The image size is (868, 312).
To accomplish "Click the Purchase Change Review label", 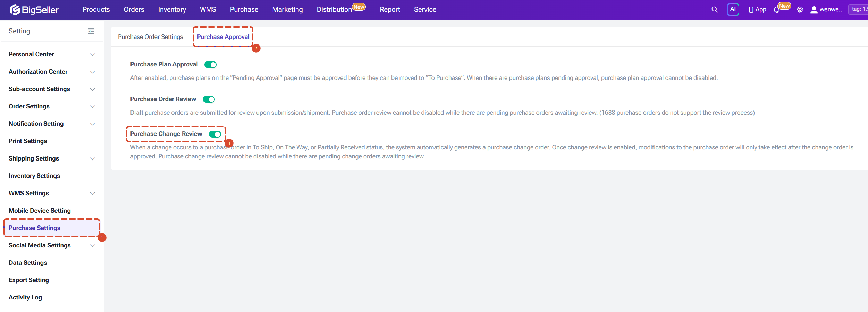I will 166,134.
